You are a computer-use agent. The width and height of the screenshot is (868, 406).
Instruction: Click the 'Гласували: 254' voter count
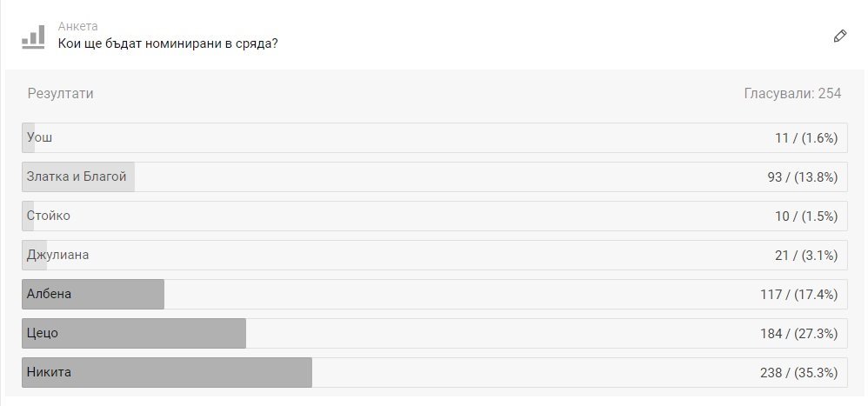point(792,94)
